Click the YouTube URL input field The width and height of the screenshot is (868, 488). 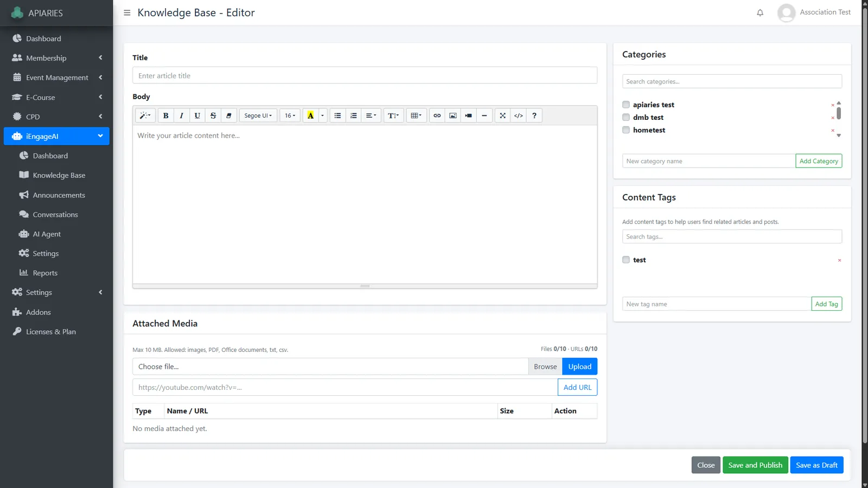345,387
